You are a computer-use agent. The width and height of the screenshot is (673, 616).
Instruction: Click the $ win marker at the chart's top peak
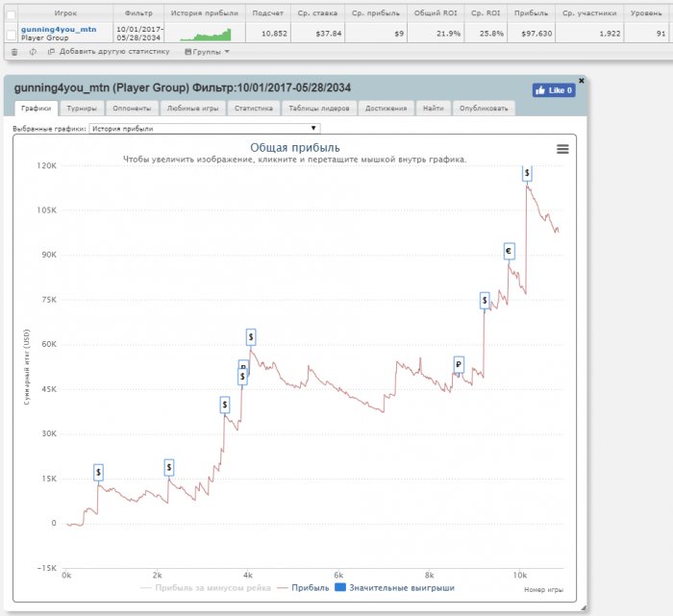(527, 173)
